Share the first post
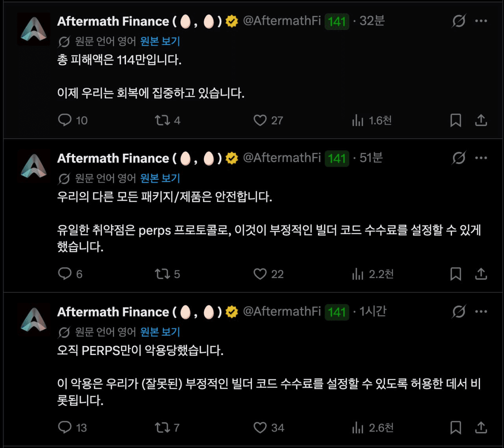Viewport: 504px width, 448px height. [x=481, y=120]
